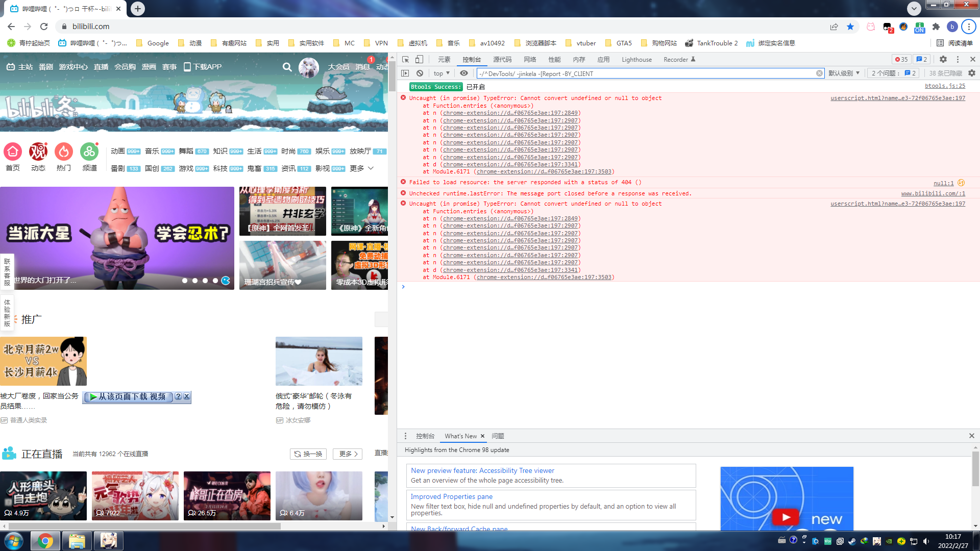Open more live streams with 更多 button

(348, 454)
